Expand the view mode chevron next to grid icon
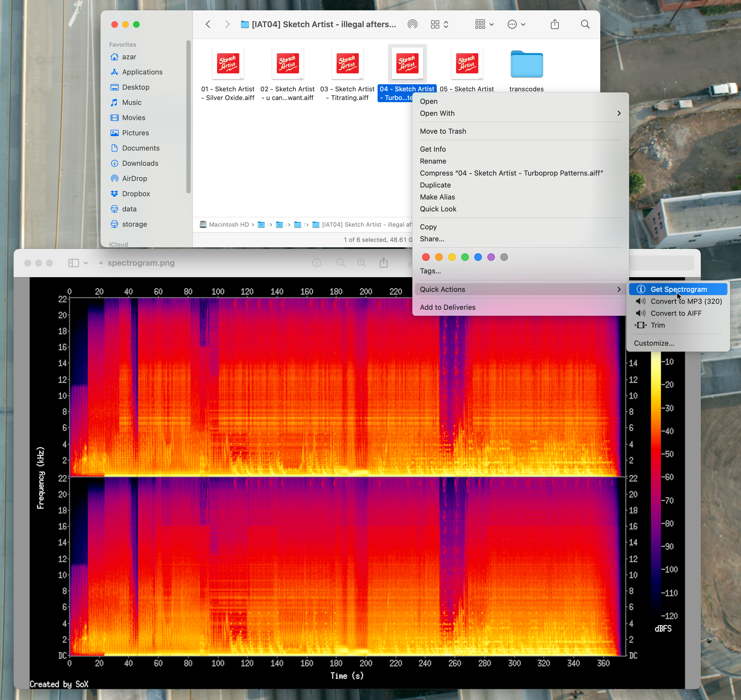 [x=446, y=24]
